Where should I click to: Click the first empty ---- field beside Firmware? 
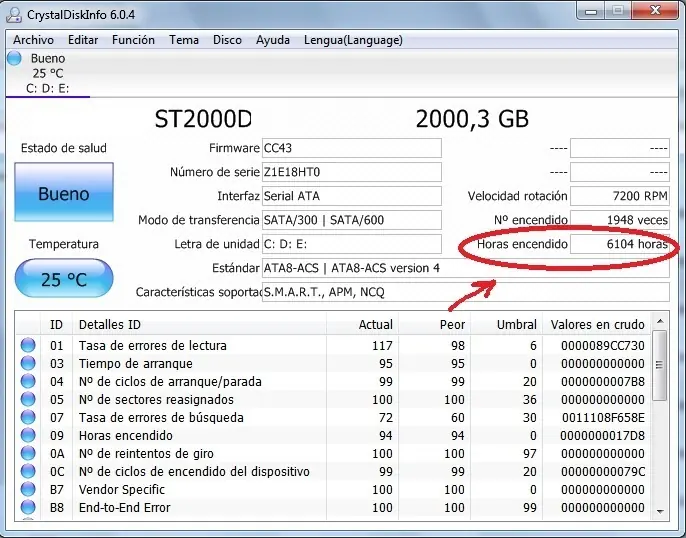tap(620, 148)
